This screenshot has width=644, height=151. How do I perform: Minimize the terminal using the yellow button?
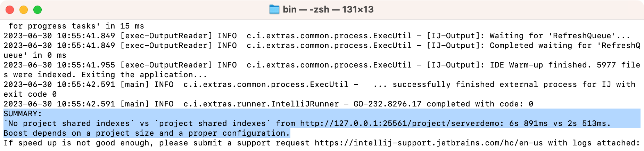click(x=24, y=10)
